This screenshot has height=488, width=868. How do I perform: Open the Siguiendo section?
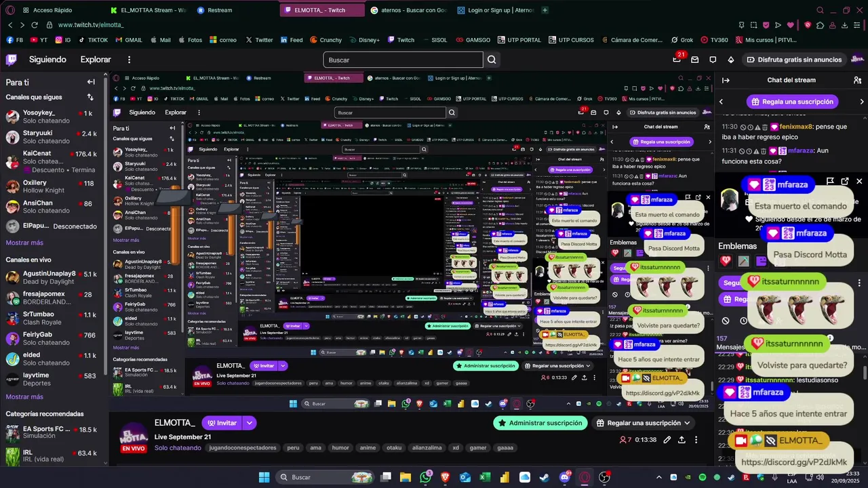pyautogui.click(x=47, y=60)
